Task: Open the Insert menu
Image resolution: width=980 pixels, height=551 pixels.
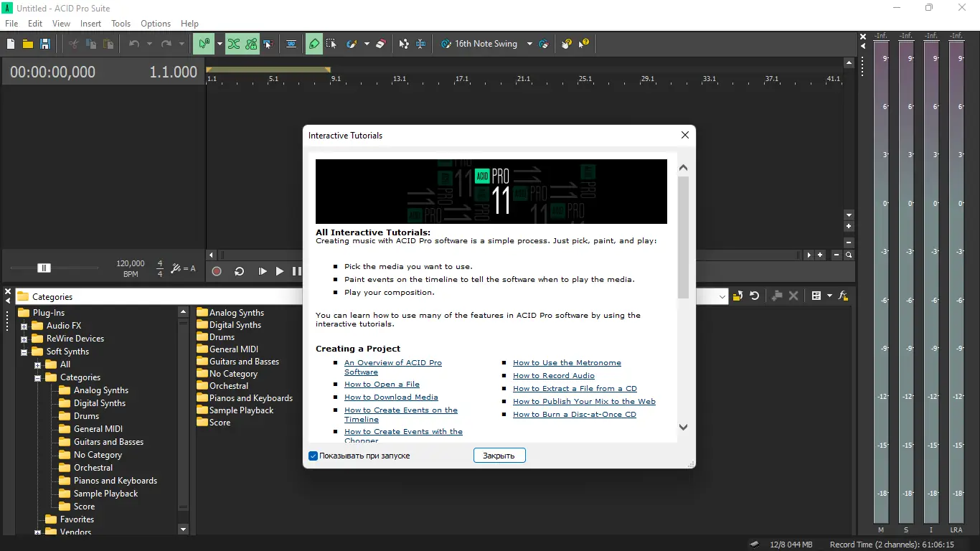Action: (x=90, y=24)
